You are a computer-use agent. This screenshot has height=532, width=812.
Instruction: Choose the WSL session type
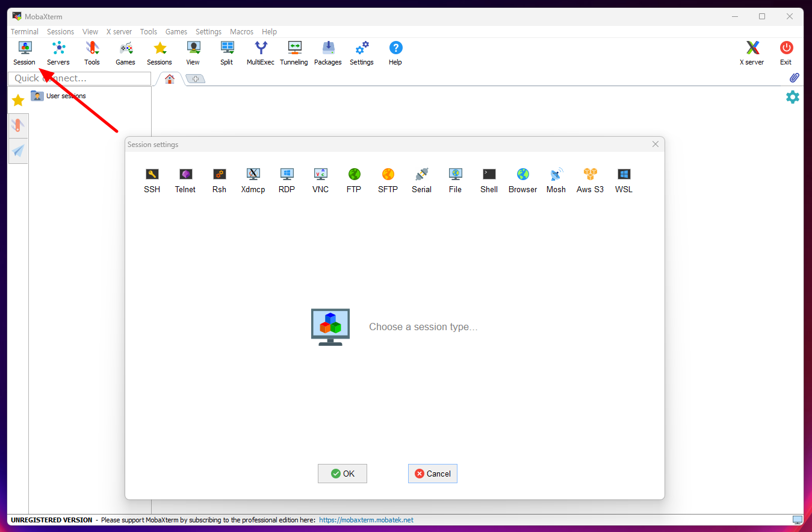click(624, 181)
